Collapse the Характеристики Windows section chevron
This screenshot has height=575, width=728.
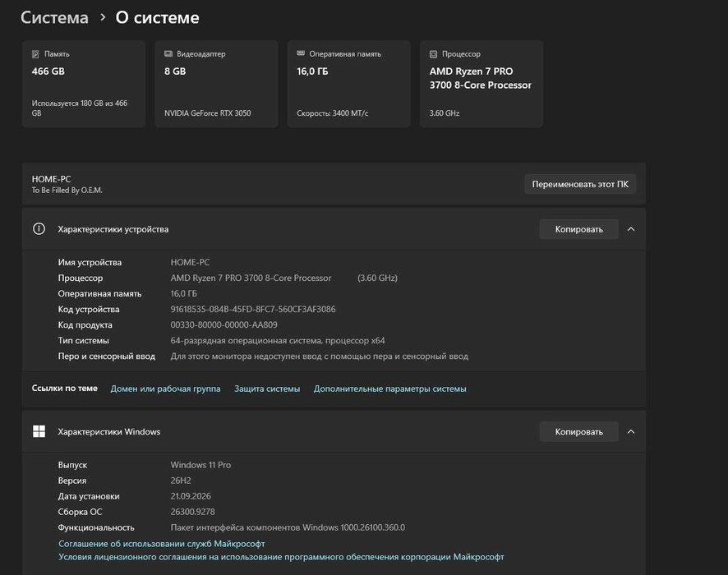click(x=631, y=431)
